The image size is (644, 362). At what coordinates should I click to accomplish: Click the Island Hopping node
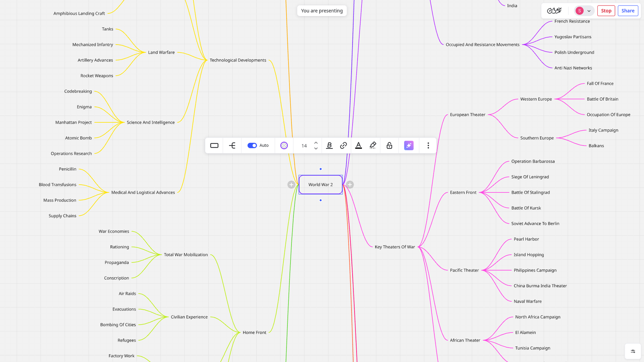529,255
